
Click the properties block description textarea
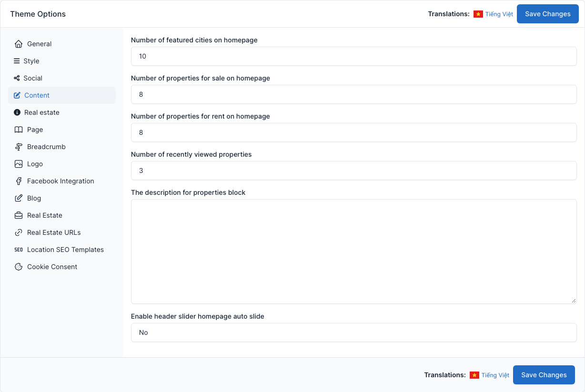pyautogui.click(x=354, y=251)
